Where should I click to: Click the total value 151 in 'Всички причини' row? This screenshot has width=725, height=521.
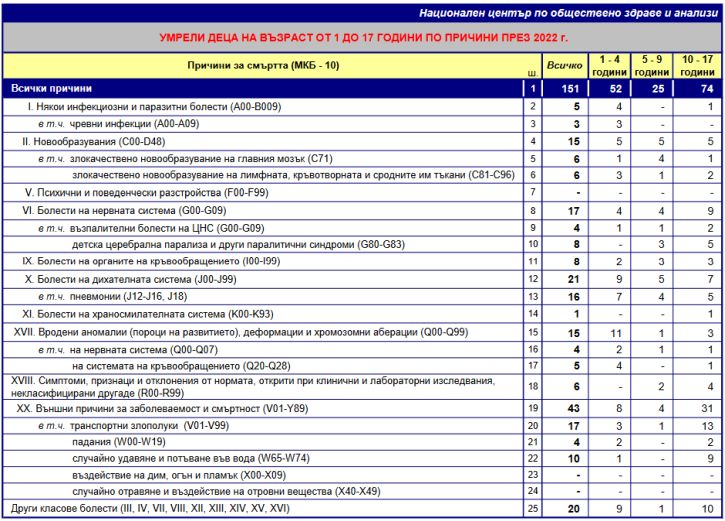(568, 89)
